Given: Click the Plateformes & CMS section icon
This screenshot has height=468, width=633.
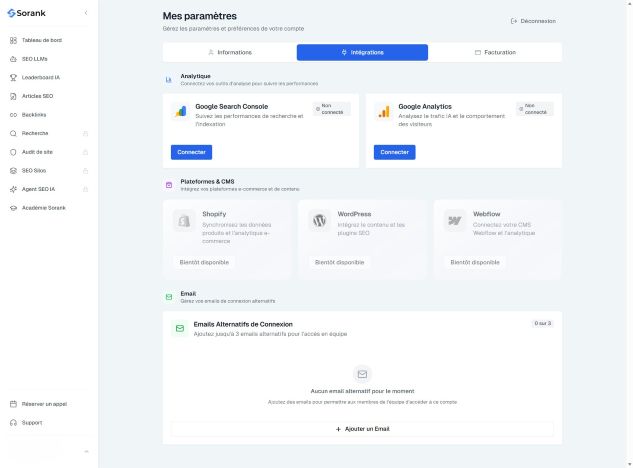Looking at the screenshot, I should coord(169,185).
